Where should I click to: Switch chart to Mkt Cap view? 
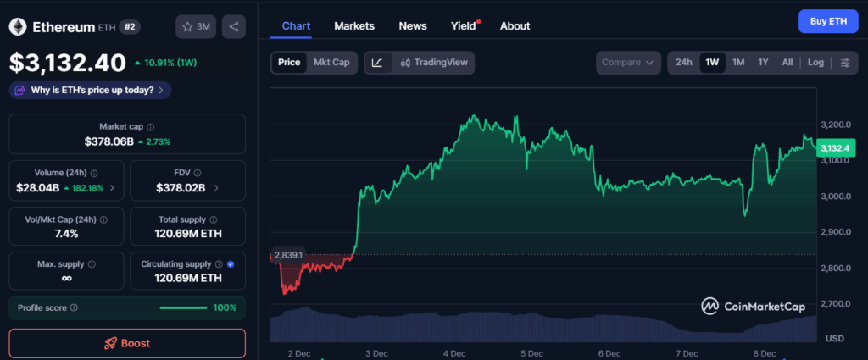click(x=331, y=62)
